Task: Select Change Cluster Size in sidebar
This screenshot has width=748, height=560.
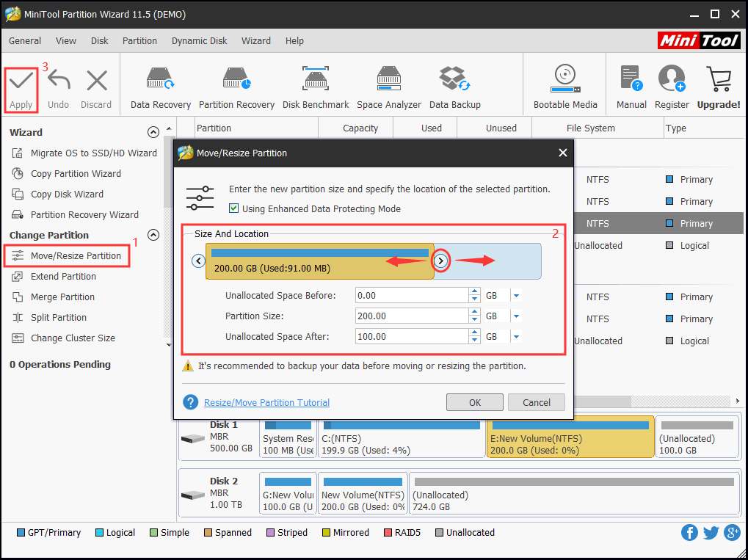Action: pyautogui.click(x=63, y=338)
